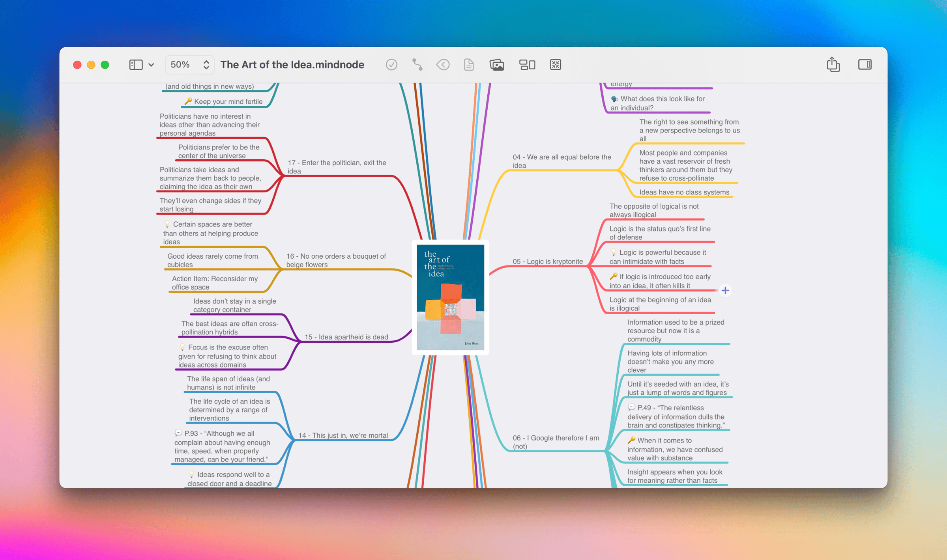The height and width of the screenshot is (560, 947).
Task: Select the P.49 quote node
Action: pyautogui.click(x=676, y=416)
